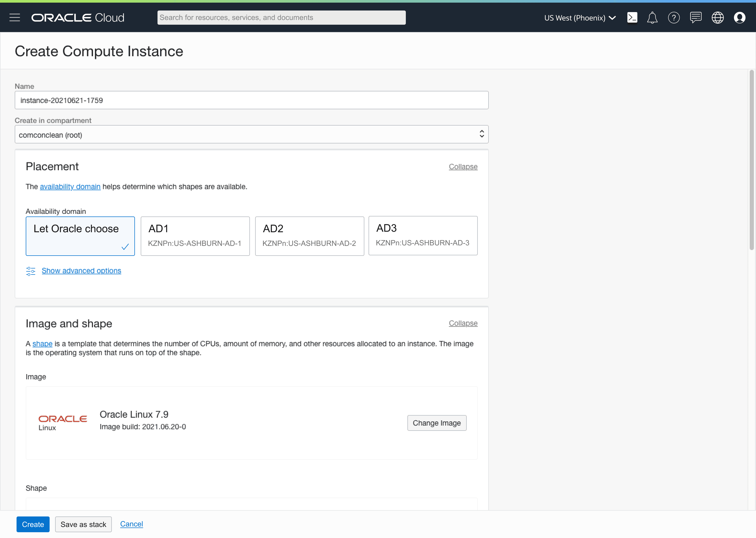The height and width of the screenshot is (538, 756).
Task: Click the page vertical scrollbar
Action: click(752, 160)
